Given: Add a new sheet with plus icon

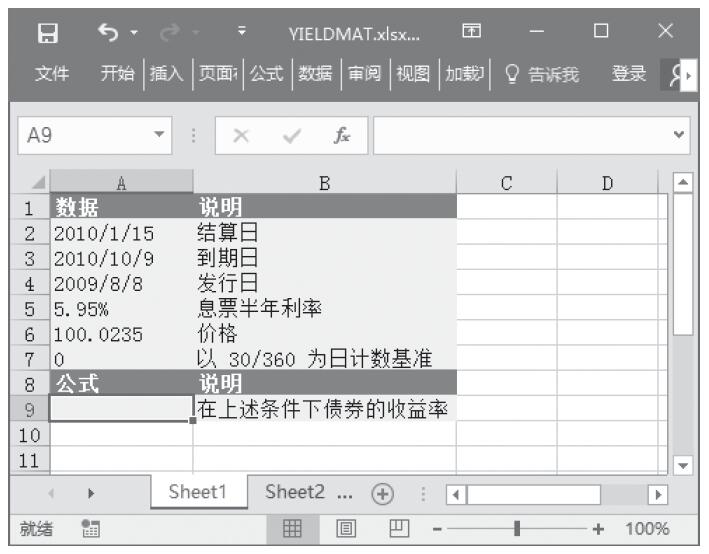Looking at the screenshot, I should click(379, 493).
